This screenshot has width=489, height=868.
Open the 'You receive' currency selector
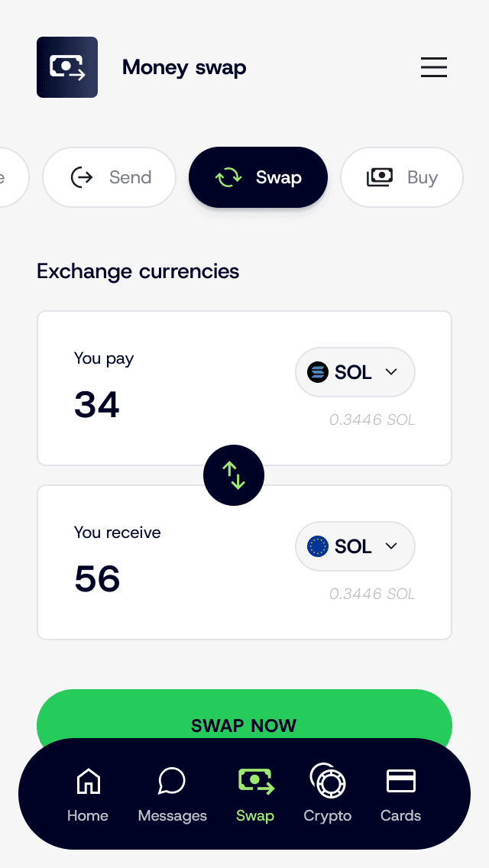355,546
